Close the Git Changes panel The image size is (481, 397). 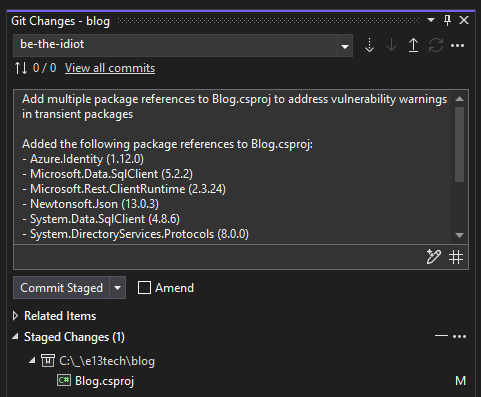point(464,20)
